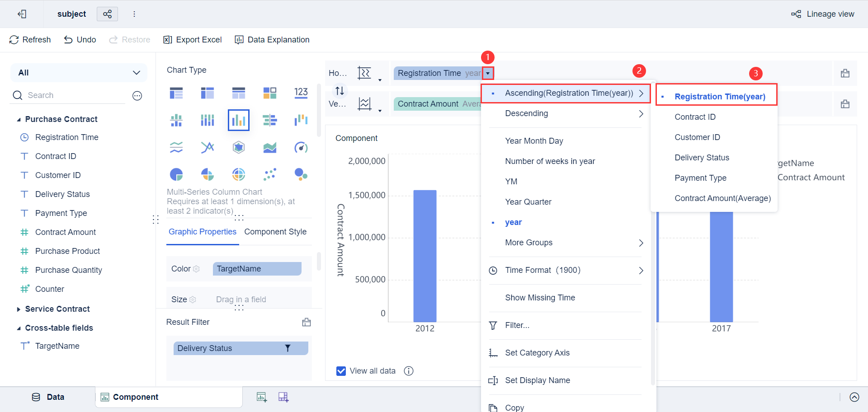Open the share icon beside subject
This screenshot has height=412, width=868.
(107, 14)
